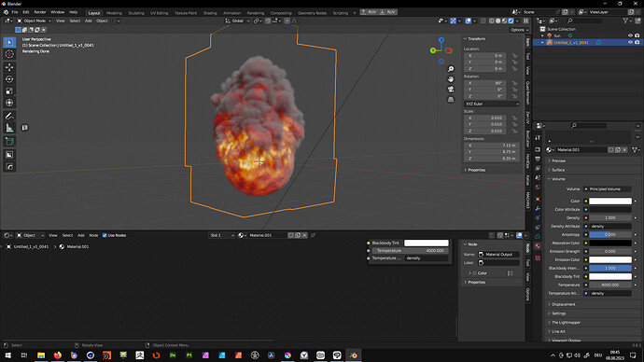Expand The Lightmapper panel
The height and width of the screenshot is (362, 644).
pyautogui.click(x=565, y=322)
